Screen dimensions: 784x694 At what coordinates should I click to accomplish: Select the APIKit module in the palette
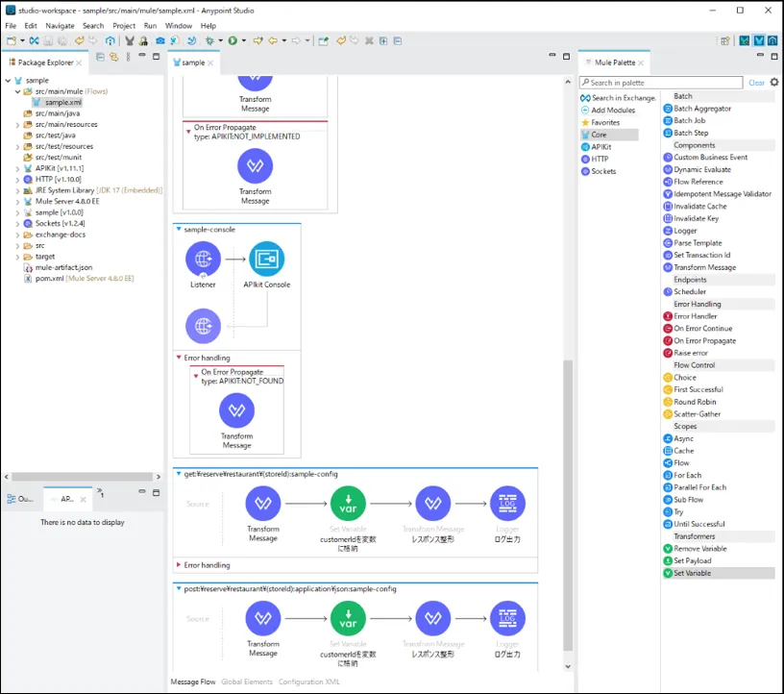tap(596, 147)
